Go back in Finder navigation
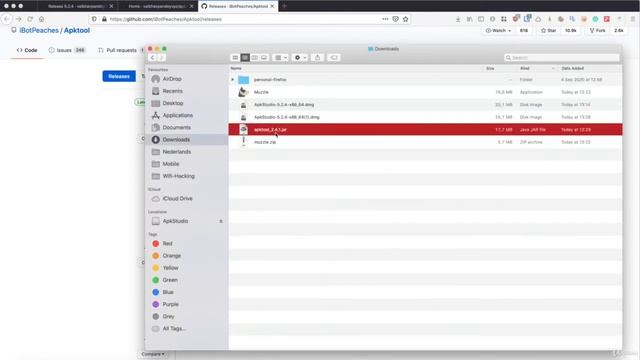 (152, 58)
